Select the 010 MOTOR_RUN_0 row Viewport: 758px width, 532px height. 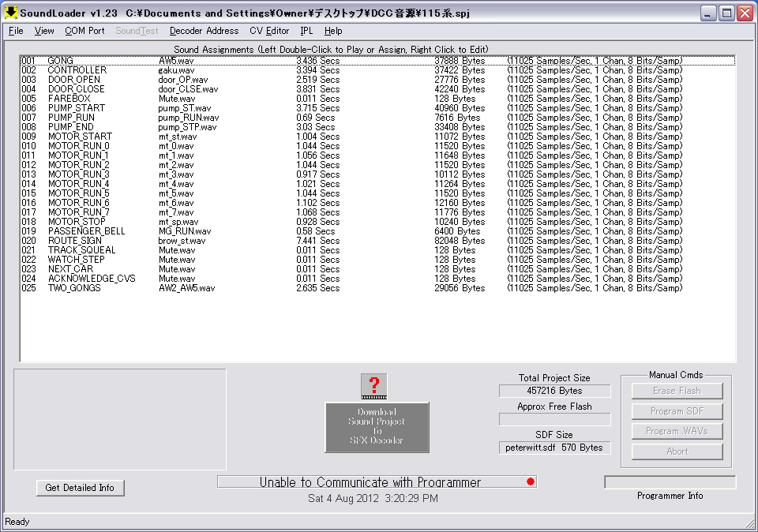(x=377, y=146)
